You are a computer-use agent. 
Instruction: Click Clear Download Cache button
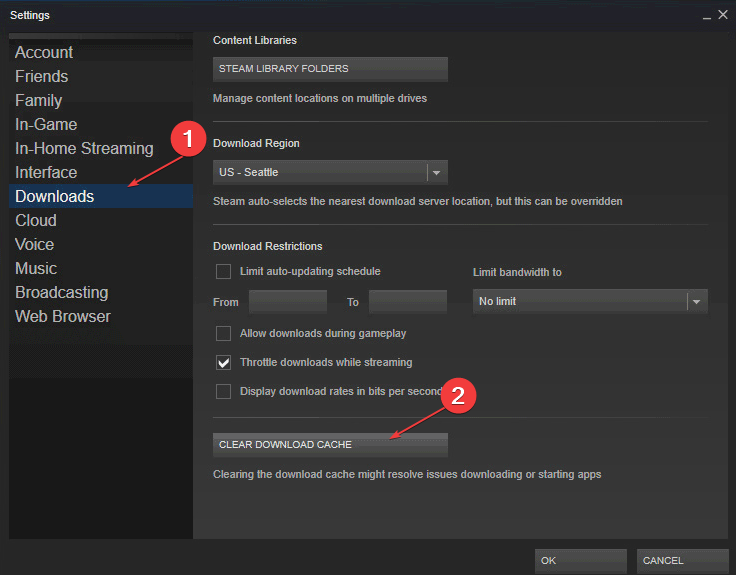330,444
